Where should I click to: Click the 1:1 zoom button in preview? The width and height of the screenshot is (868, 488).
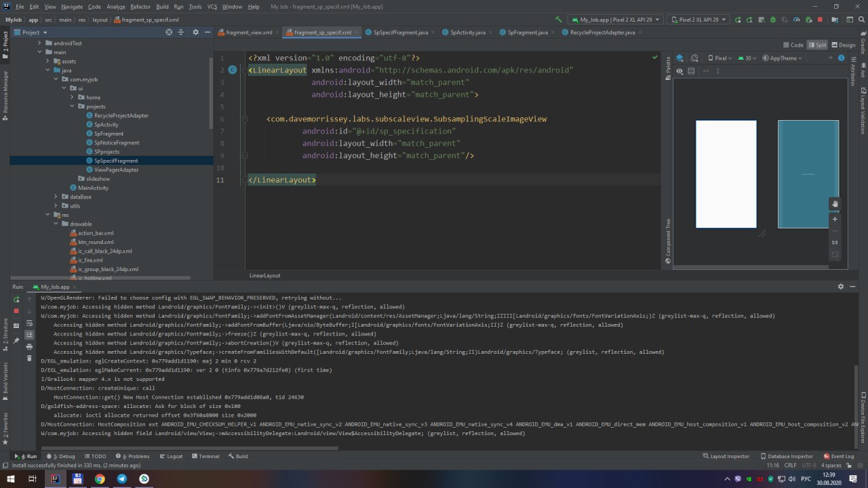coord(835,243)
